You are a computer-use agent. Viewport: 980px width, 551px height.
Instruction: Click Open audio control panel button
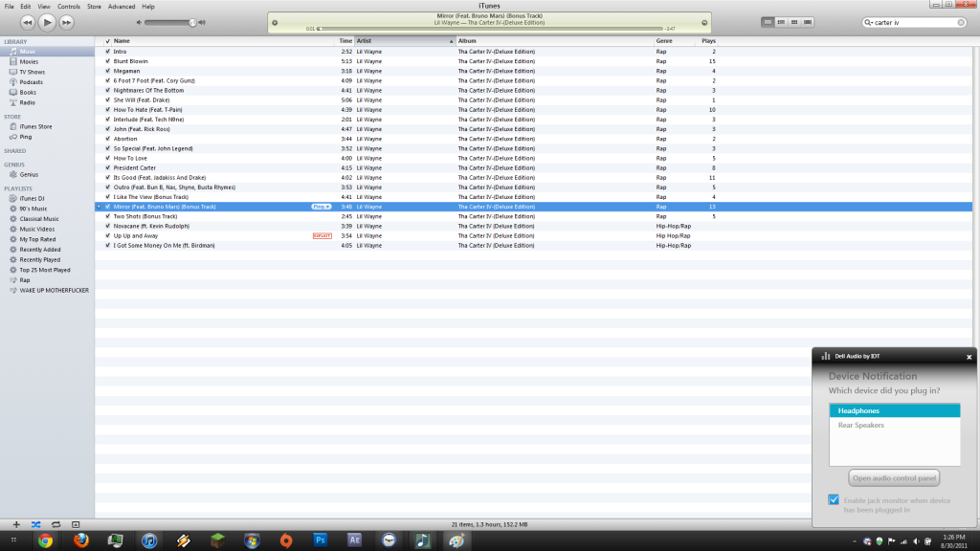coord(894,478)
